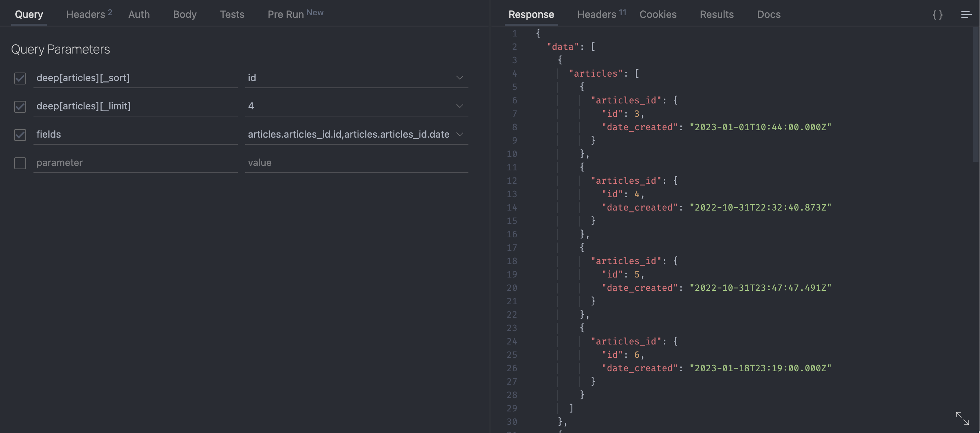980x433 pixels.
Task: Click the "id": 6 line in response
Action: (623, 355)
